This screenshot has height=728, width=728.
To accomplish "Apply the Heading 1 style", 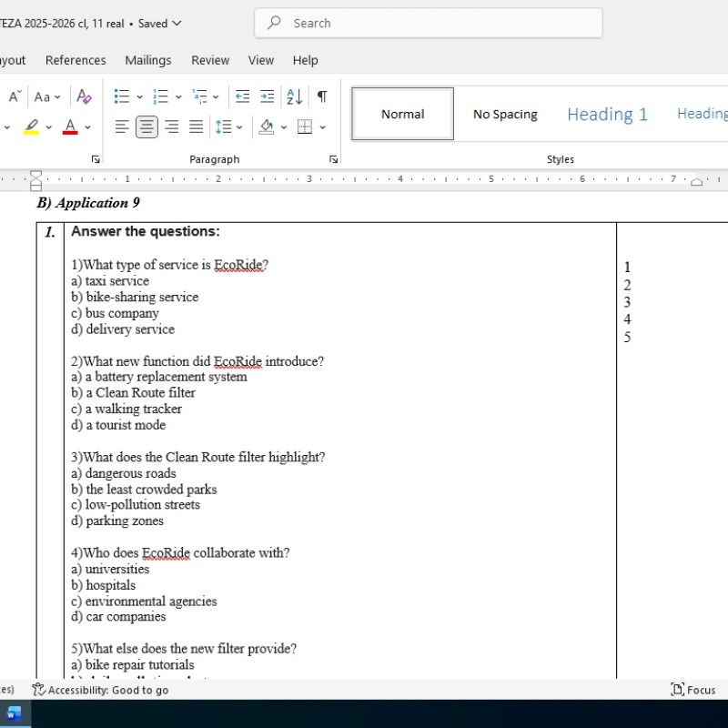I will [606, 113].
